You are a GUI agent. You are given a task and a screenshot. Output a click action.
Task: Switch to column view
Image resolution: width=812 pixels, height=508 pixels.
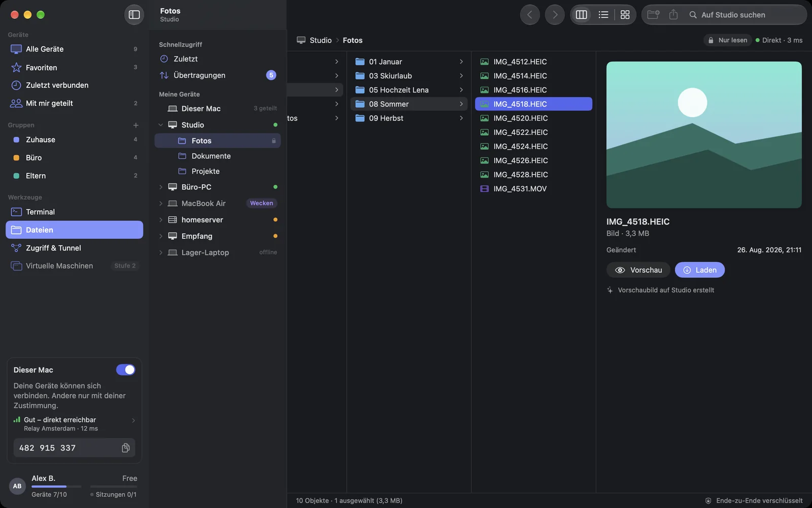[582, 15]
